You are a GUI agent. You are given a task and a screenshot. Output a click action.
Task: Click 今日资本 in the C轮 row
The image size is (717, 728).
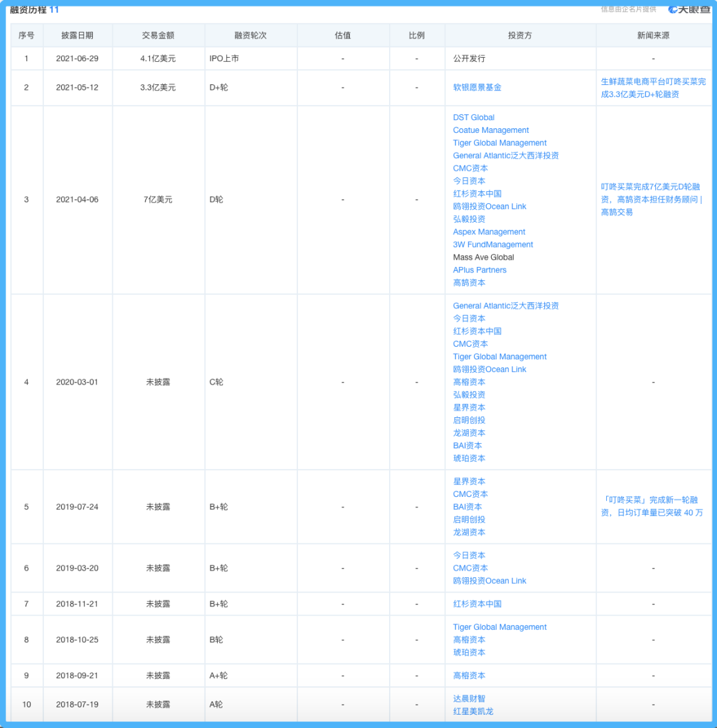tap(469, 319)
